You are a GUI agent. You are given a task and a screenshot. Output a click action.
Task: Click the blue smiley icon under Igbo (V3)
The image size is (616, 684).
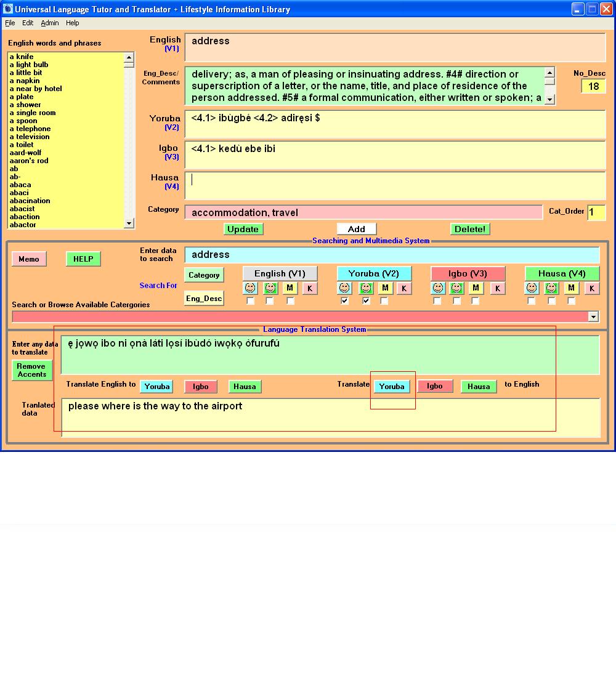[x=438, y=288]
